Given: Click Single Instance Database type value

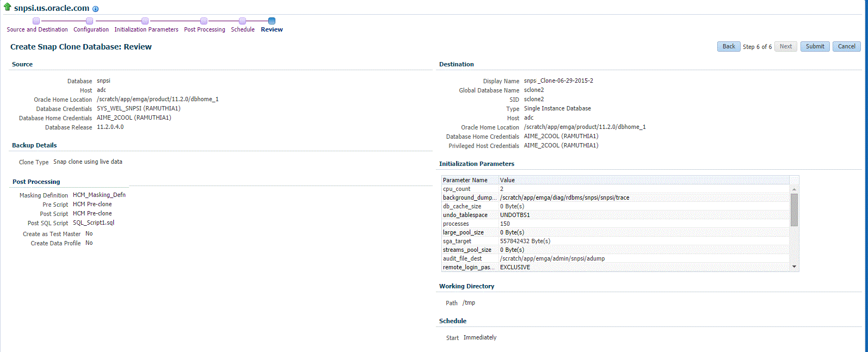Looking at the screenshot, I should (557, 109).
